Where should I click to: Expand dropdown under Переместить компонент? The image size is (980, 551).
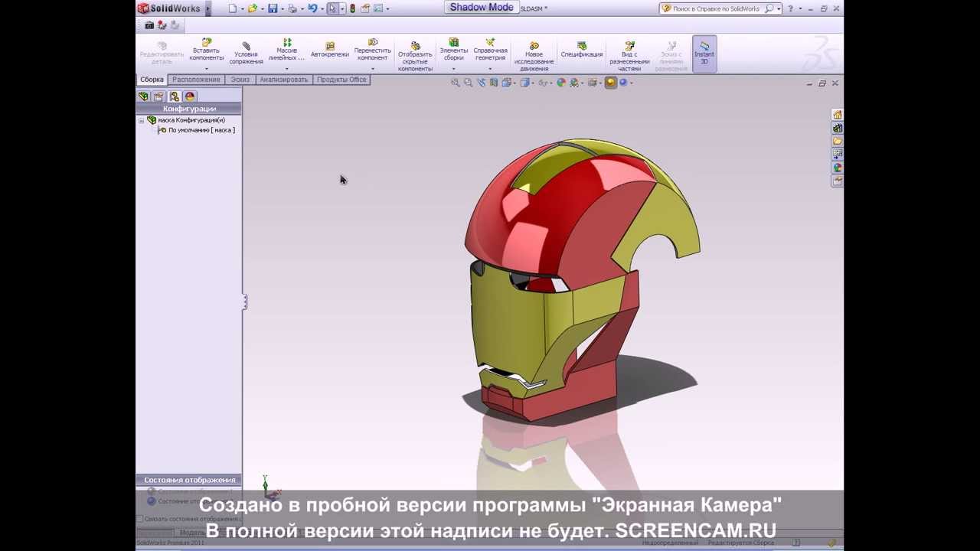point(373,69)
